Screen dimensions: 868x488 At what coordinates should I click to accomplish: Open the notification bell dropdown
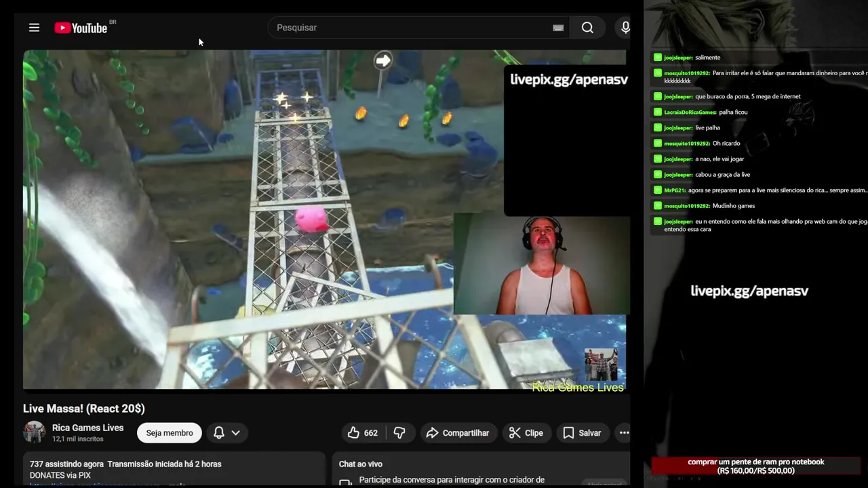tap(227, 433)
